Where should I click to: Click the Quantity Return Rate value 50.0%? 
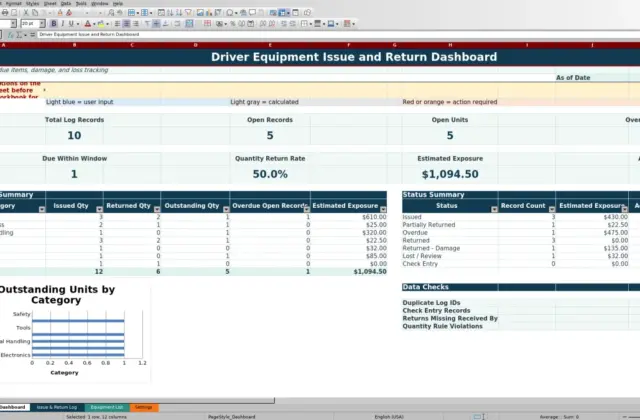[x=270, y=174]
